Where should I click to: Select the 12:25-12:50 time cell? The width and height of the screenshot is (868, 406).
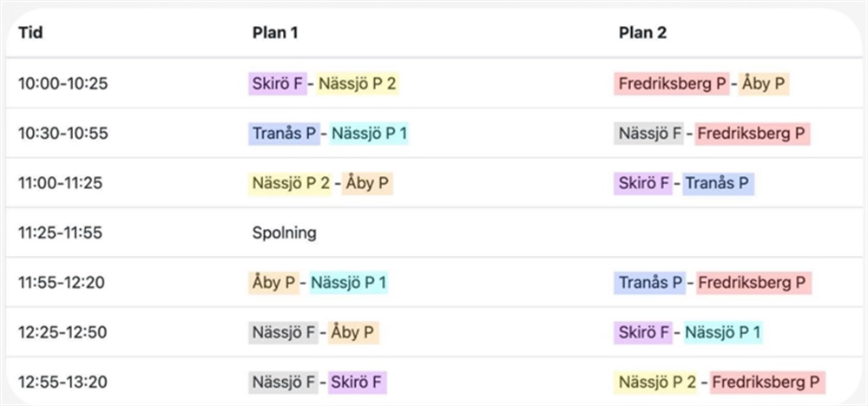click(62, 332)
